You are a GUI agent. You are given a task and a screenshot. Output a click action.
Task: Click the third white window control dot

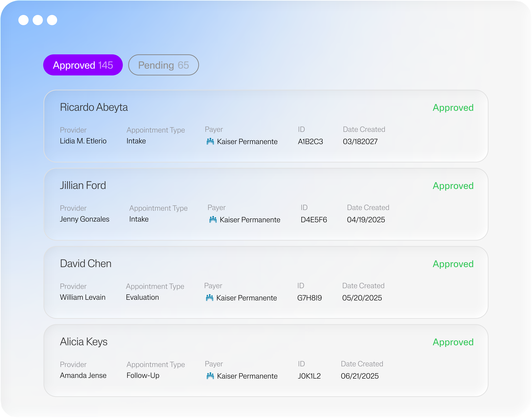pos(52,20)
